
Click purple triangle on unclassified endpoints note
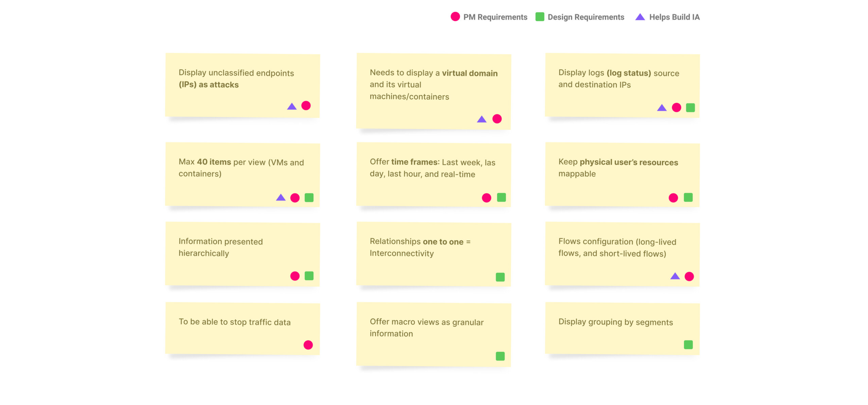[292, 107]
